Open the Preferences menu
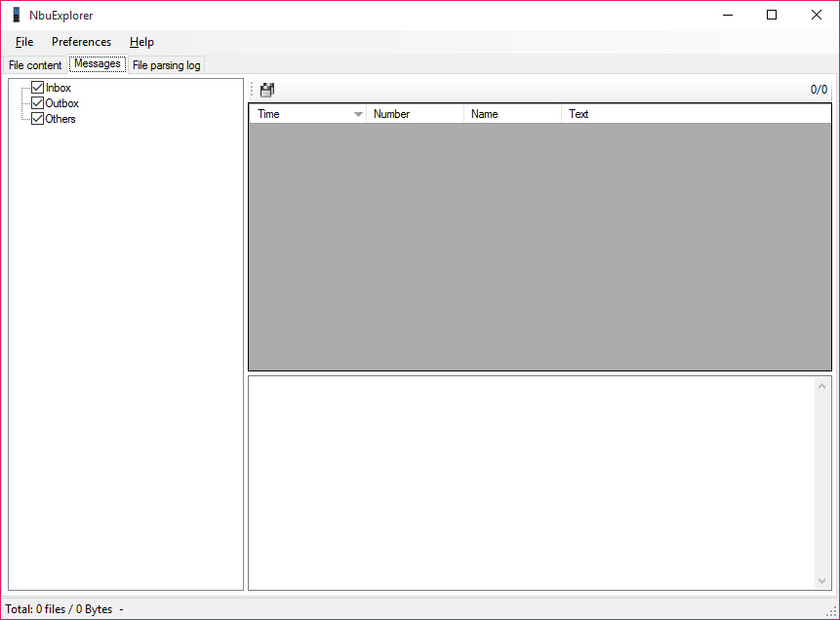 [81, 42]
